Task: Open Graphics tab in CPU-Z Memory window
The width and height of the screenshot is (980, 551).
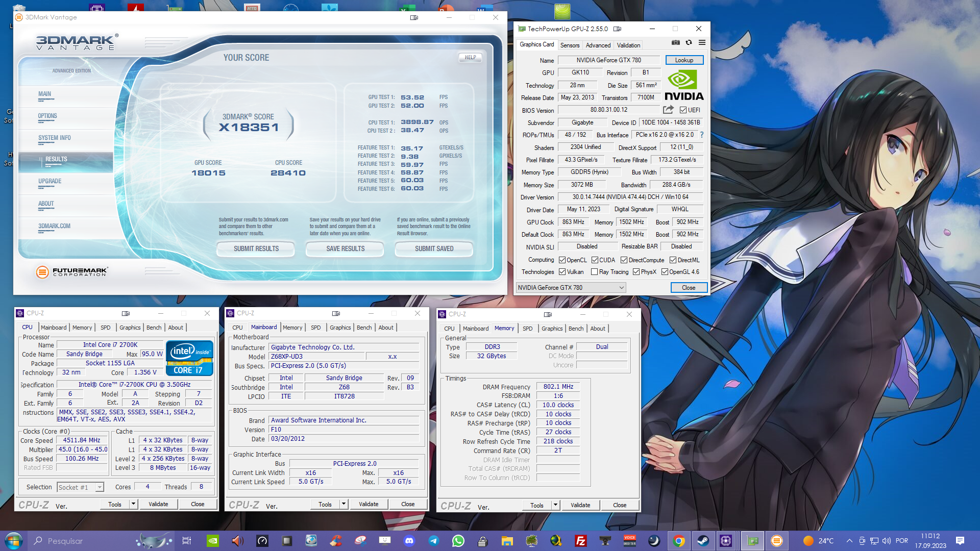Action: pos(552,329)
